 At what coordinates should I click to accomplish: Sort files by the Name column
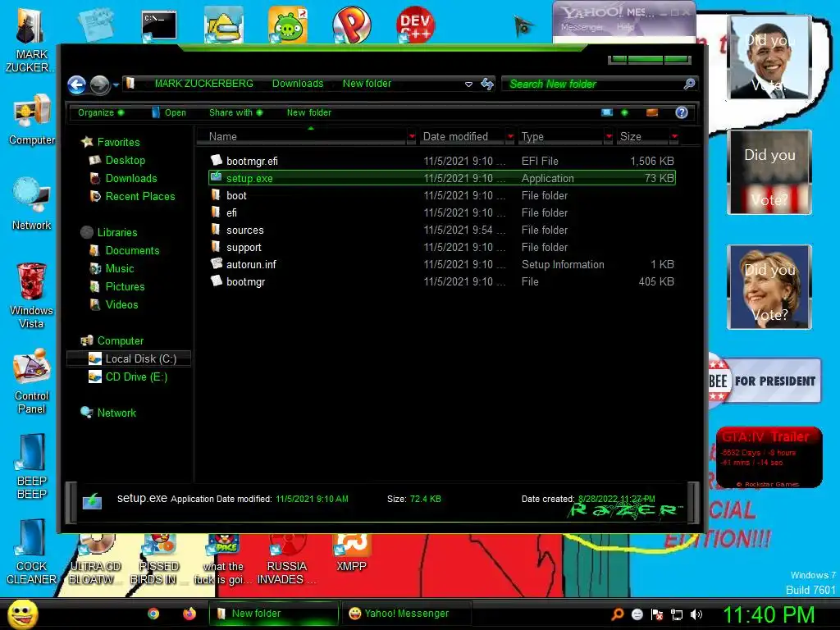pyautogui.click(x=303, y=137)
